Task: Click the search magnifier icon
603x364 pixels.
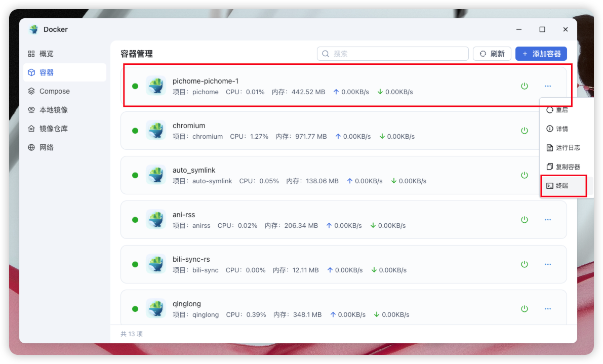Action: (326, 54)
